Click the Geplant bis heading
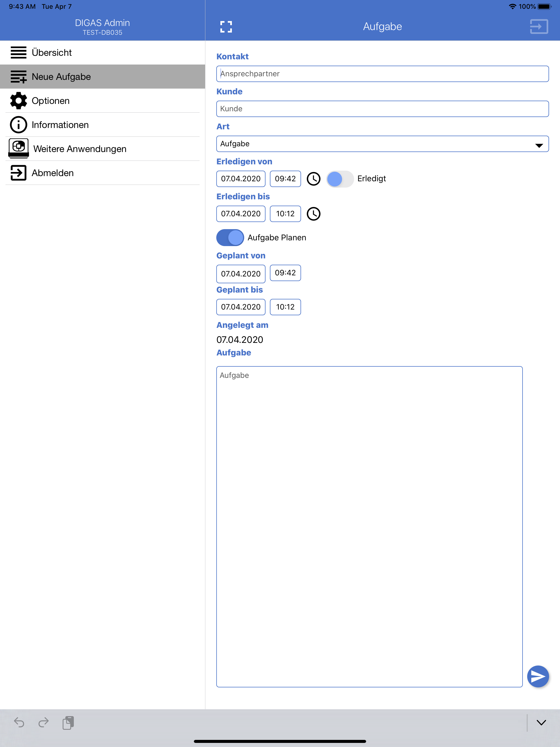Screen dimensions: 560x747 pos(240,290)
